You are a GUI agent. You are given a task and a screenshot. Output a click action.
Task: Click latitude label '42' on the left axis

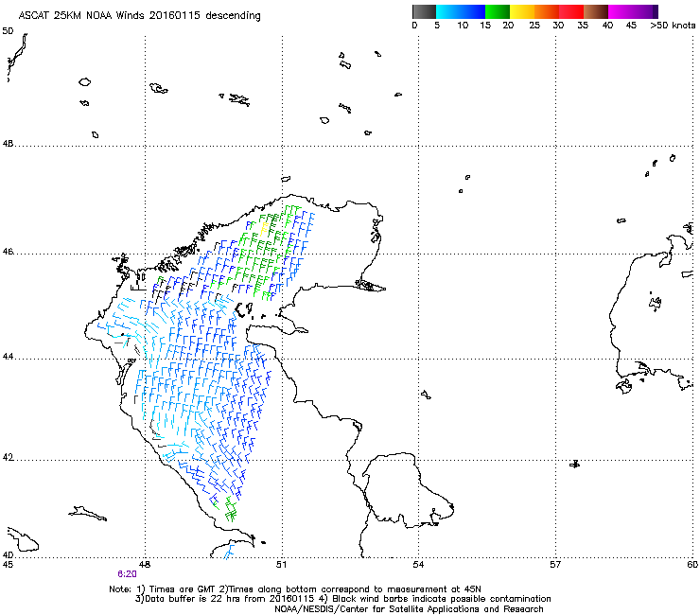pos(8,458)
